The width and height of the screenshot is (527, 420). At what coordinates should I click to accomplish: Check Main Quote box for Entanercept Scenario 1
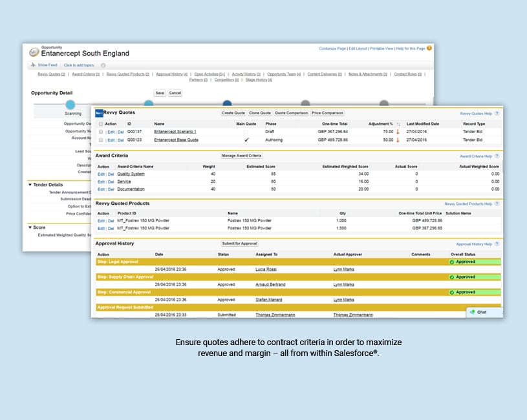click(246, 132)
